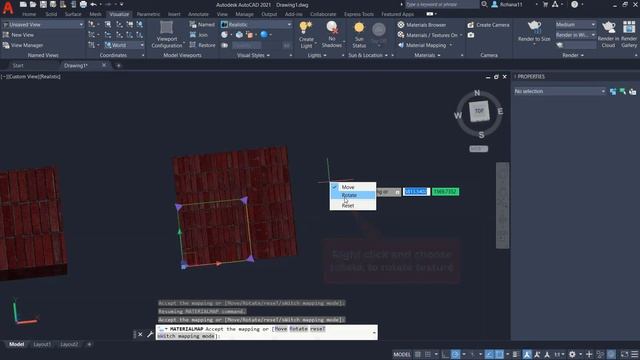Toggle the MODEL space status button
This screenshot has width=640, height=360.
click(x=402, y=354)
